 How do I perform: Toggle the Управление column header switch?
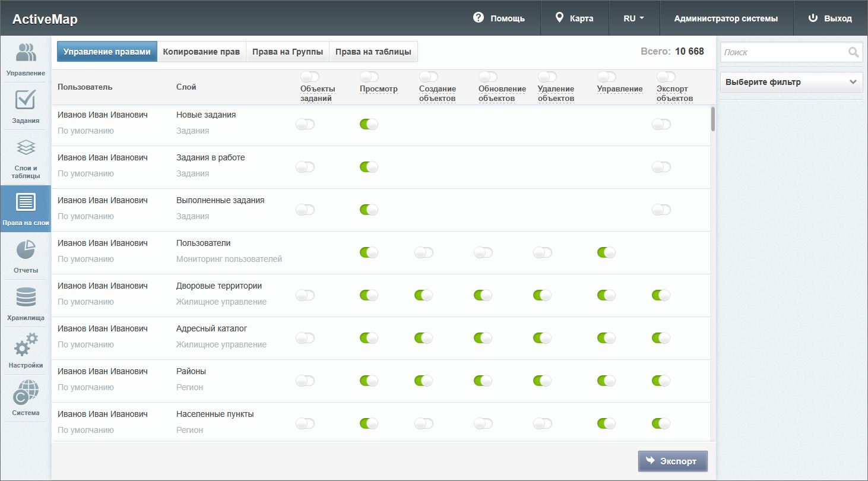[x=606, y=77]
